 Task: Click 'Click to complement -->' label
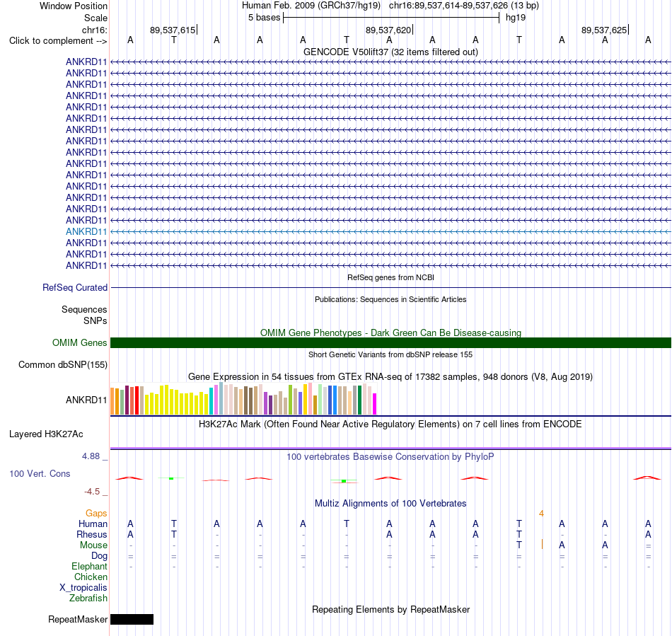click(x=58, y=41)
